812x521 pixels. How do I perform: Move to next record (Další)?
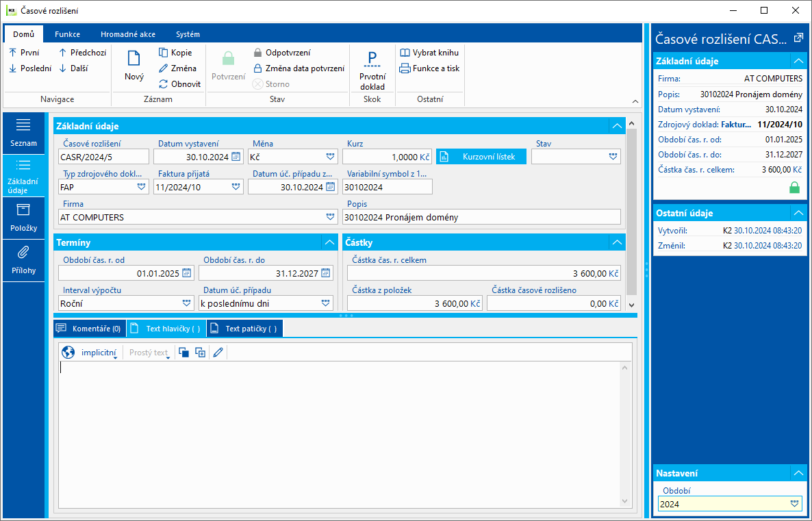(73, 68)
